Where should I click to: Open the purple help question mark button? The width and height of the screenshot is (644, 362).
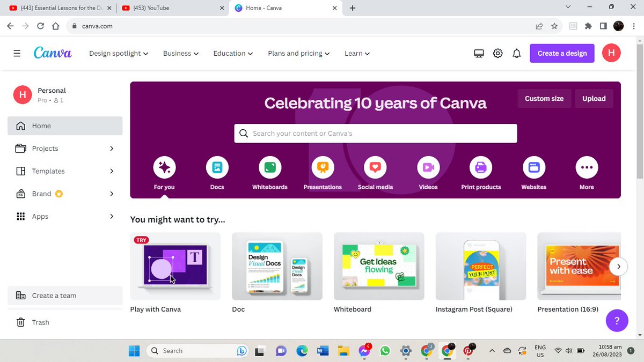point(617,321)
